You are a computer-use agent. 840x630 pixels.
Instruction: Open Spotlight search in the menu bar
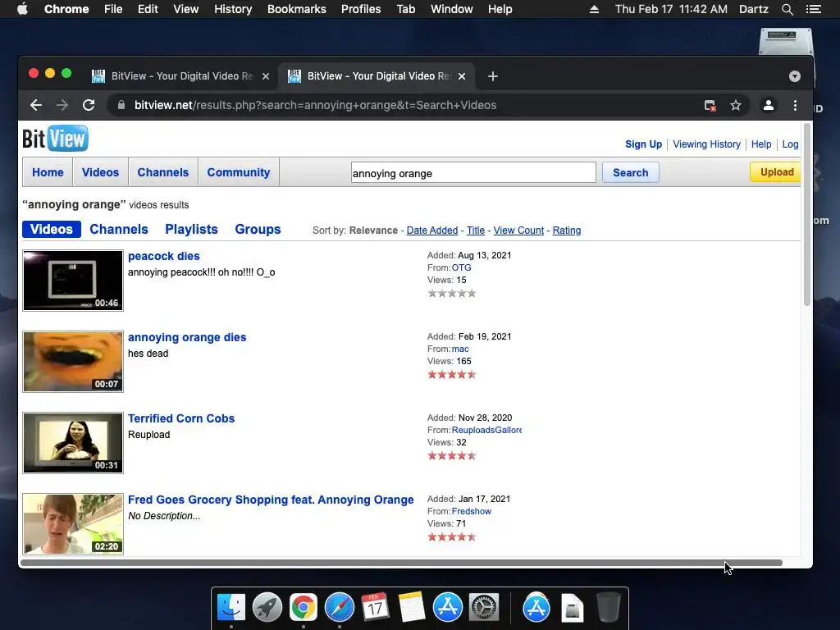click(787, 9)
